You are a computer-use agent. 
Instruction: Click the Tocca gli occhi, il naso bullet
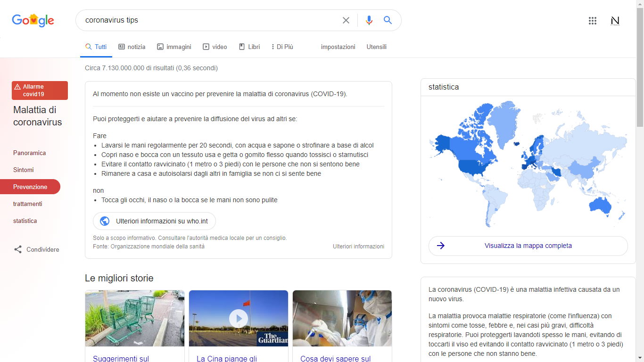coord(190,200)
